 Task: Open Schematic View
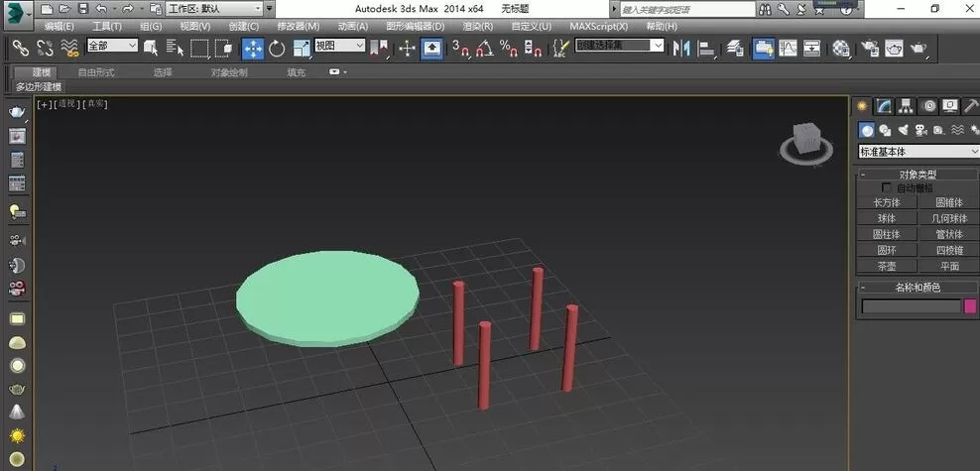coord(812,49)
